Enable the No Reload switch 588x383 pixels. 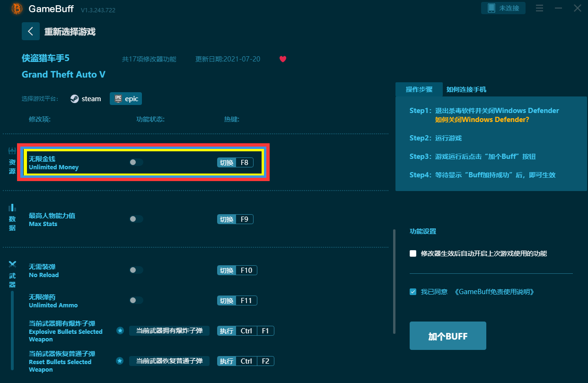(136, 270)
